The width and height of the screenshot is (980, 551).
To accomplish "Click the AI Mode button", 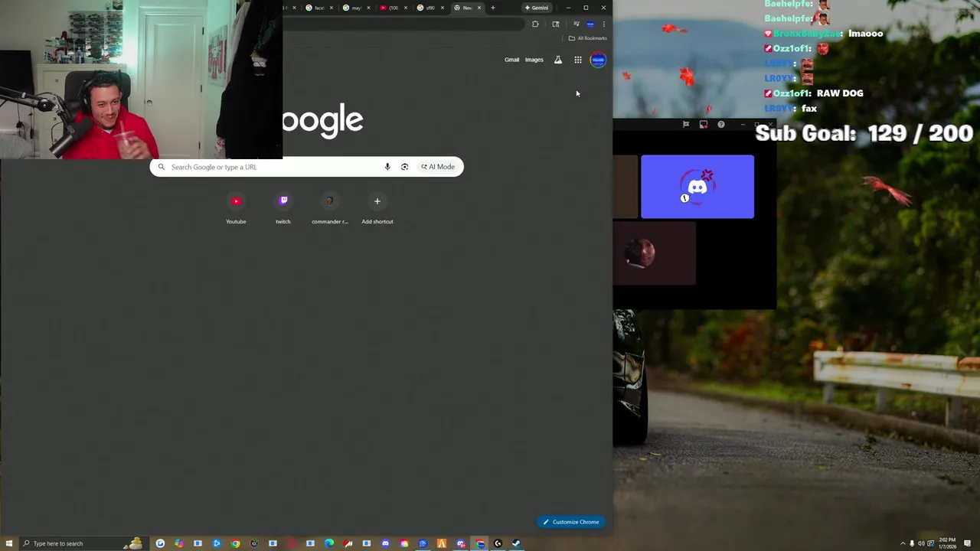I will click(438, 167).
